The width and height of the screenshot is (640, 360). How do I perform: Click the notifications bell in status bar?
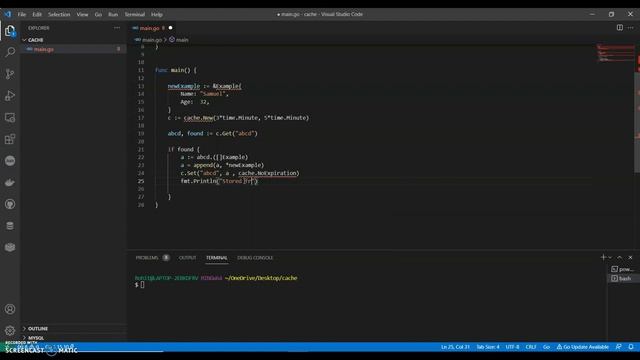coord(631,347)
